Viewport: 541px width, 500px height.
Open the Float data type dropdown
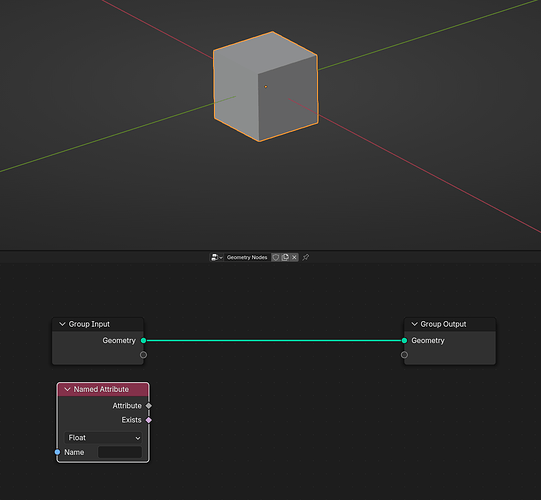(103, 438)
